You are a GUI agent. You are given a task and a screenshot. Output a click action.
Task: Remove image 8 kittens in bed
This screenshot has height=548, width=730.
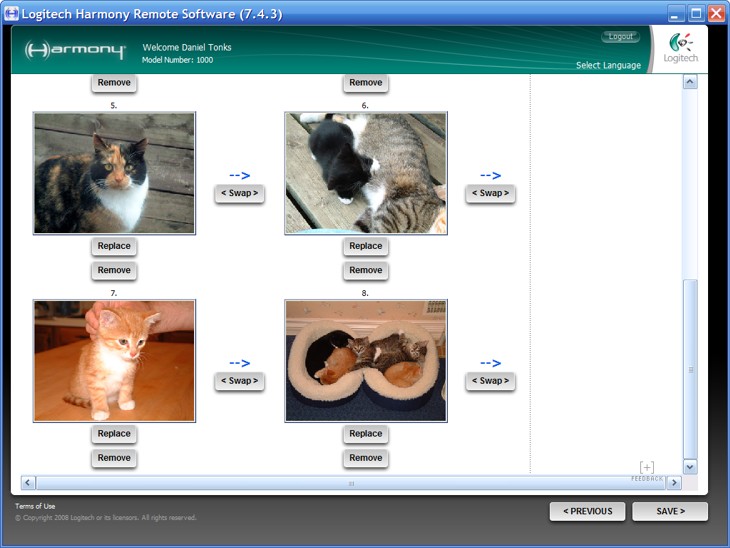pos(365,458)
